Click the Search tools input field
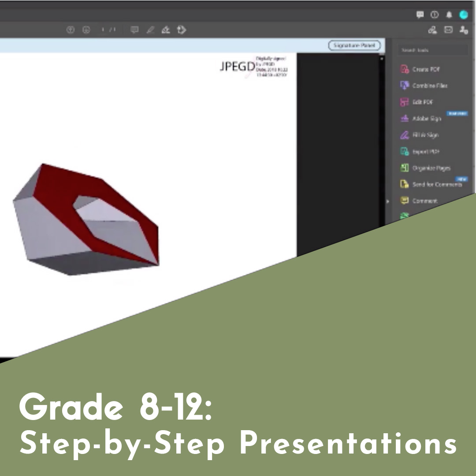Viewport: 476px width, 476px height. [433, 50]
